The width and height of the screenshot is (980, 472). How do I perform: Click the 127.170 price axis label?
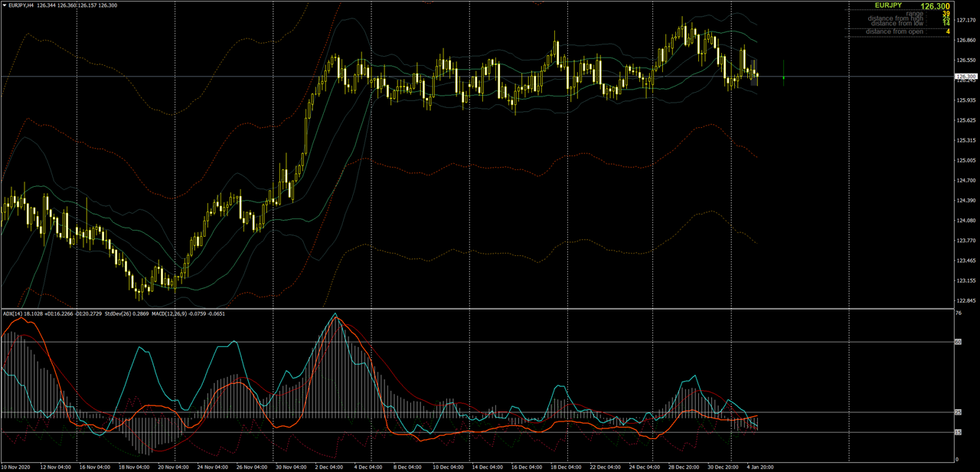tap(966, 21)
